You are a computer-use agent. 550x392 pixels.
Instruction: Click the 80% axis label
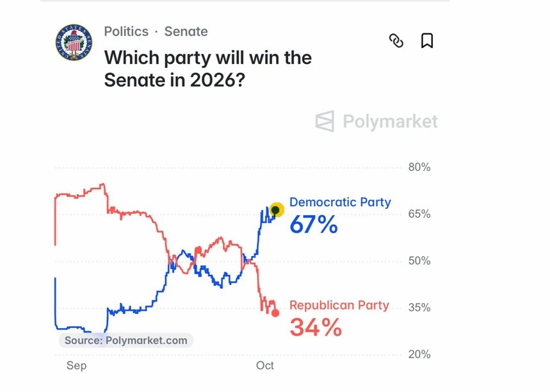click(419, 167)
